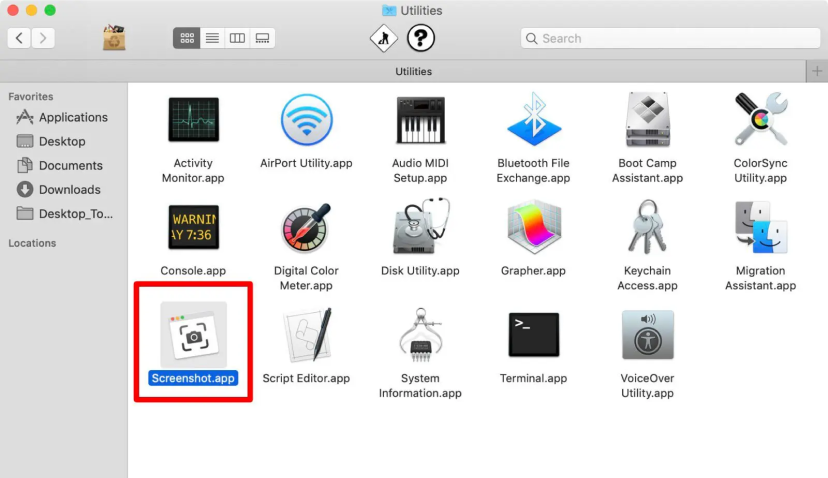Select System Information.app chip icon
This screenshot has width=828, height=478.
420,335
